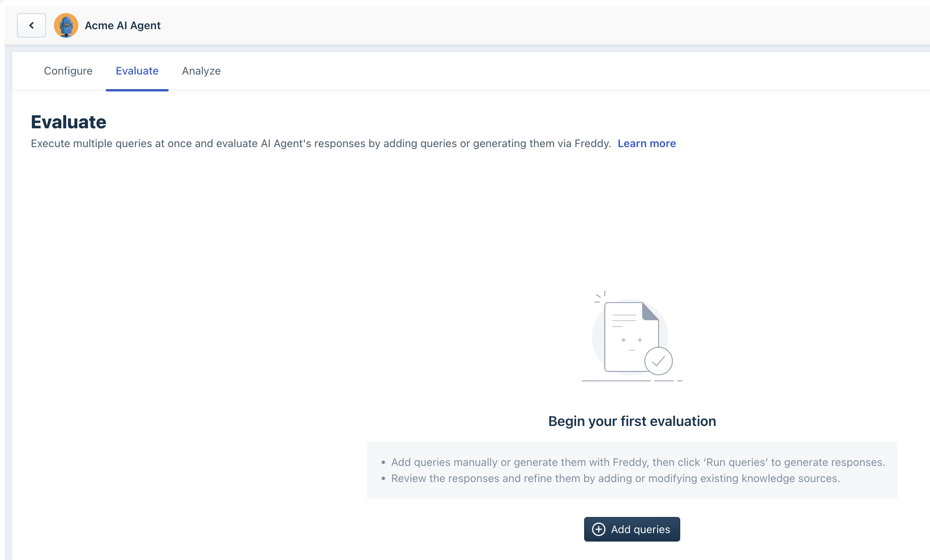Click the sparkle lines above the document illustration
The height and width of the screenshot is (560, 930).
coord(600,297)
